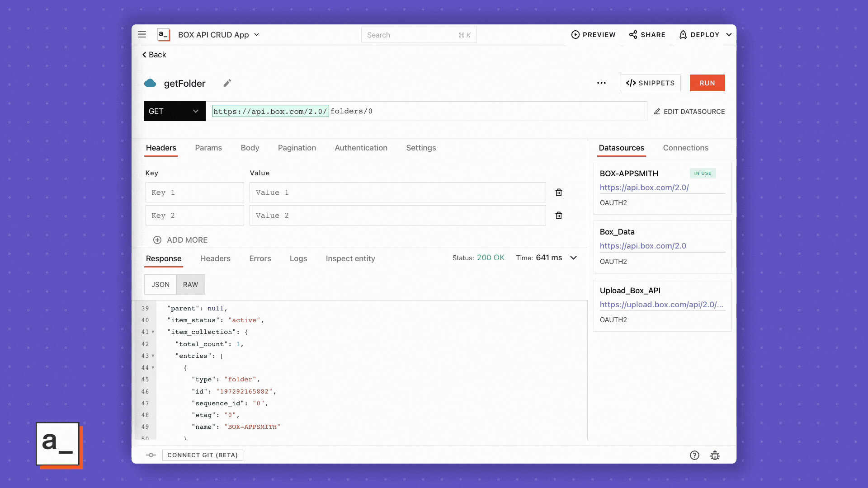868x488 pixels.
Task: Switch to the Params tab
Action: (208, 148)
